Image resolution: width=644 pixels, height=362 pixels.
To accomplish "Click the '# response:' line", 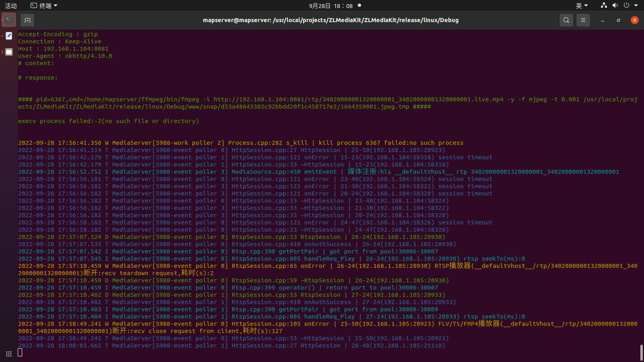I will point(37,78).
